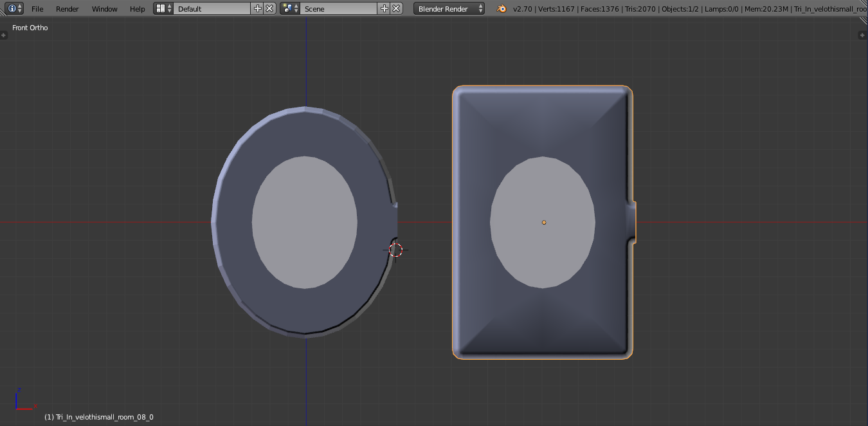868x426 pixels.
Task: Open the Blender Render engine dropdown
Action: 449,8
